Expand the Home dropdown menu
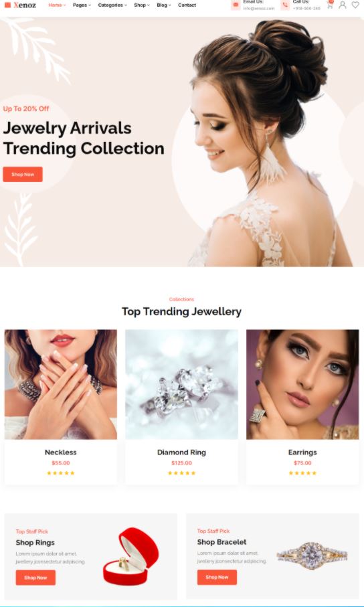The image size is (364, 607). coord(57,5)
